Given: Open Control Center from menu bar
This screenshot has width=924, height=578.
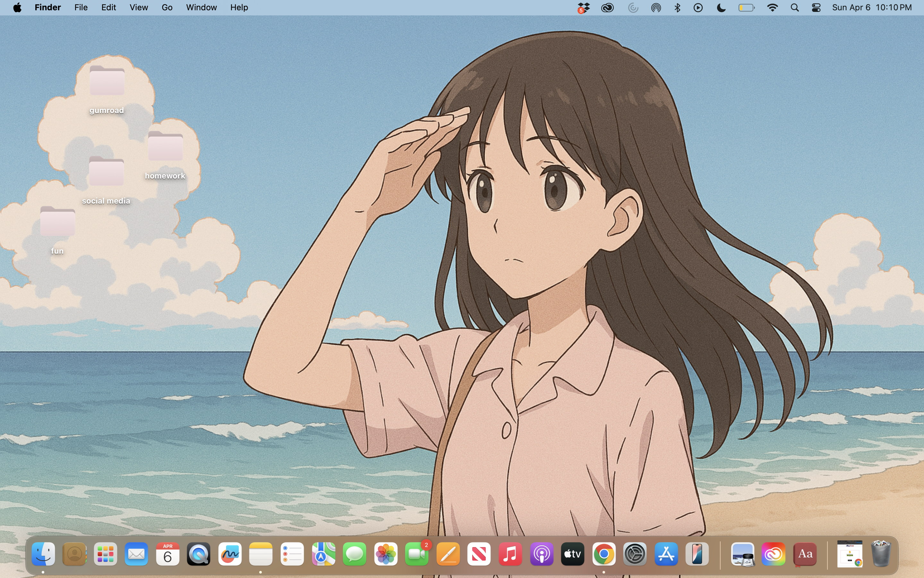Looking at the screenshot, I should [816, 8].
